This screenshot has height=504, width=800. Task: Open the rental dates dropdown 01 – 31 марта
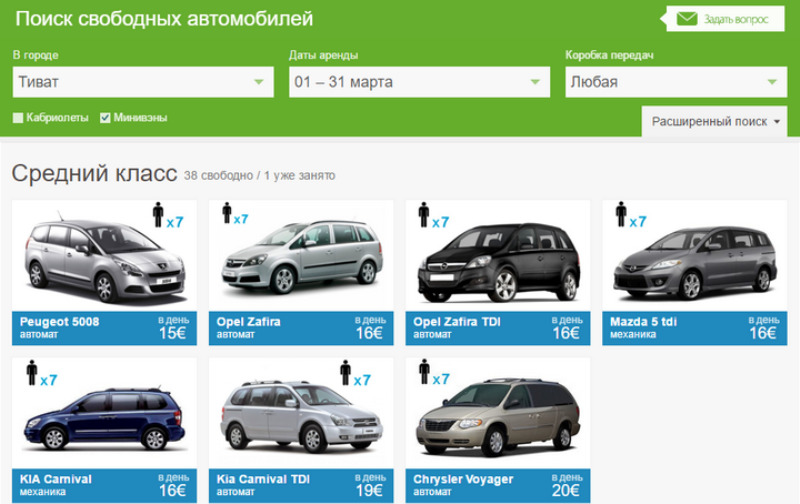[419, 82]
